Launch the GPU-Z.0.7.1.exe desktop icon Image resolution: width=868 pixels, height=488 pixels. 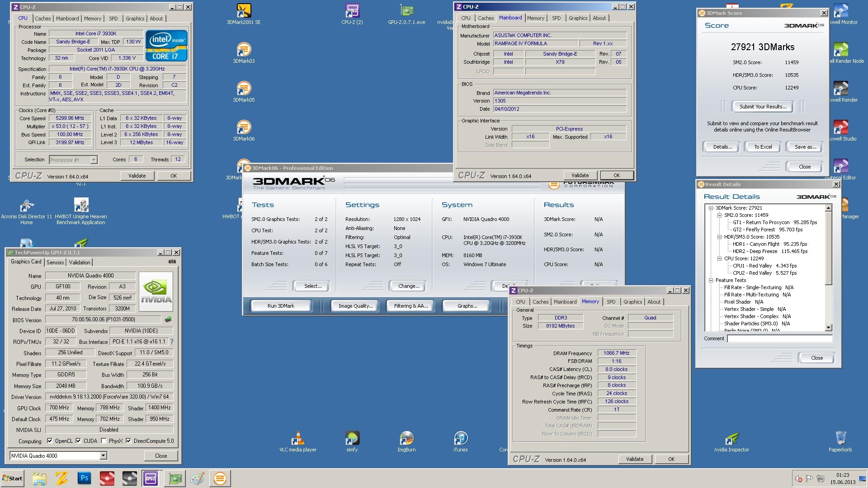[x=406, y=14]
